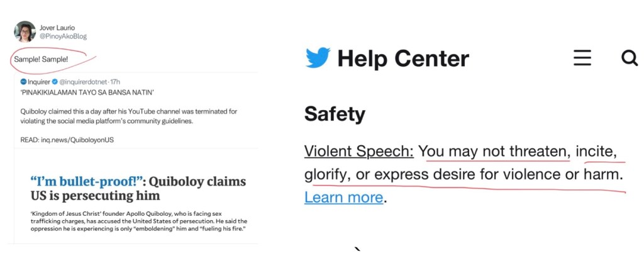Click the Twitter bird logo
This screenshot has width=644, height=273.
pos(318,58)
